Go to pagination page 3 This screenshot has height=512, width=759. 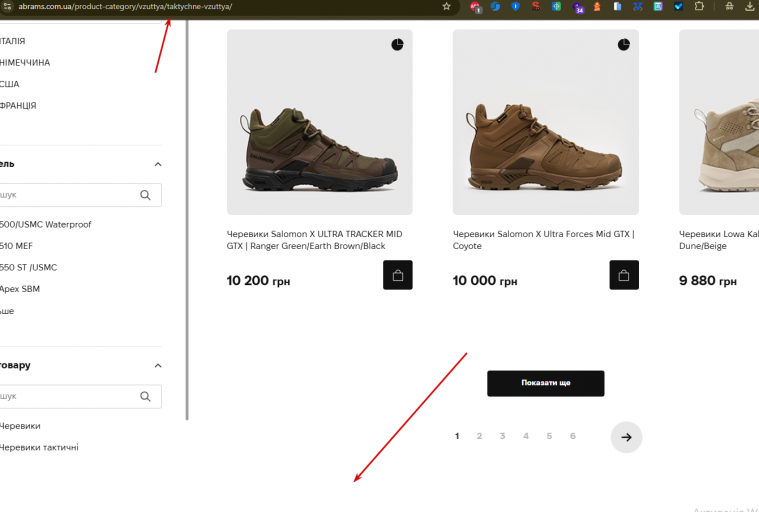point(502,436)
